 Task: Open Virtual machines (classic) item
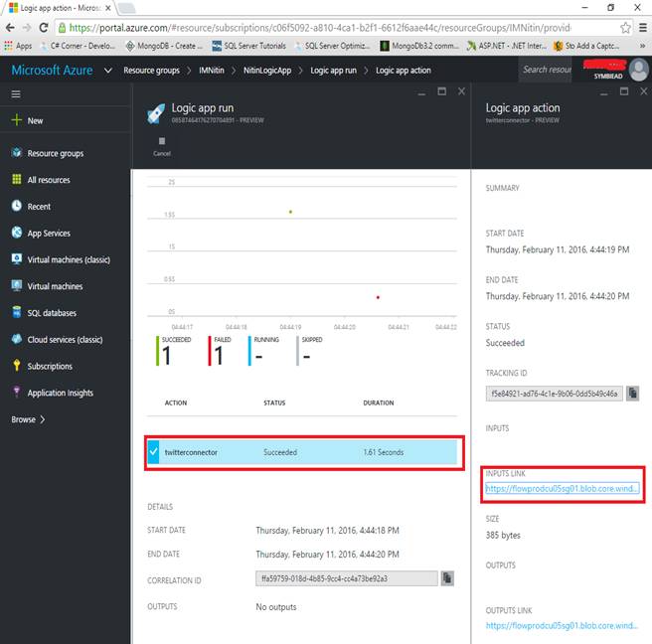click(x=69, y=259)
